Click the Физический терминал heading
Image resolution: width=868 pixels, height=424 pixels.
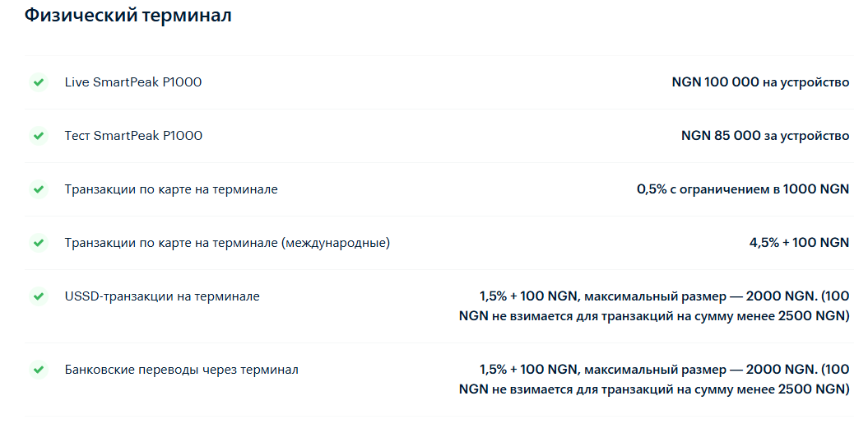[128, 16]
